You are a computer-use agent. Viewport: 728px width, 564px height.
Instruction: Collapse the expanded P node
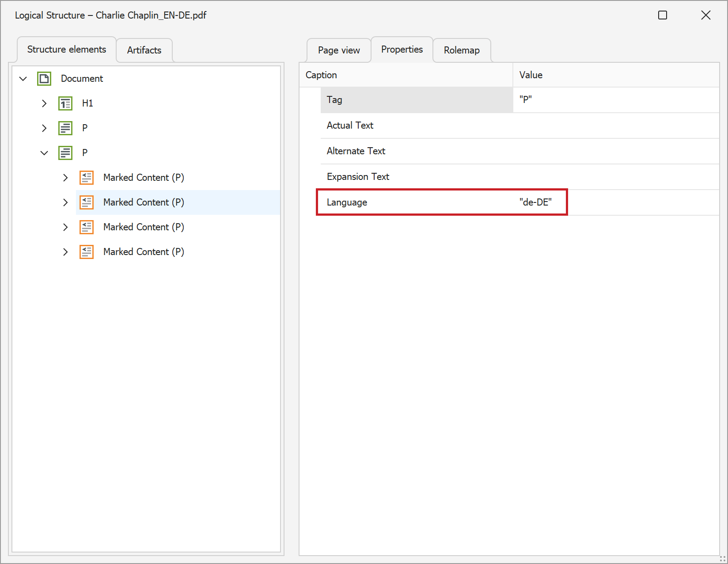pos(44,153)
